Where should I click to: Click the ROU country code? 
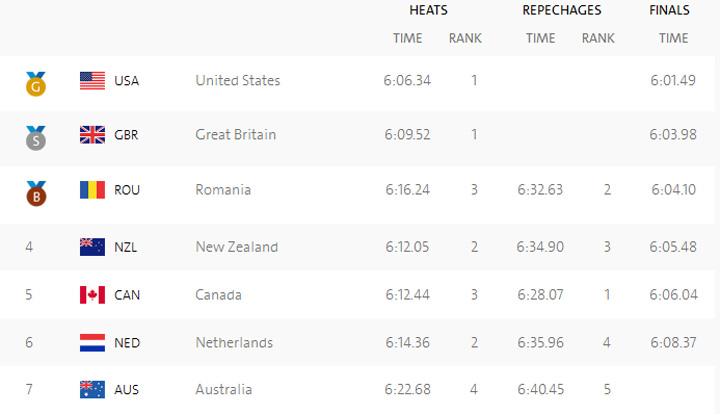(127, 190)
